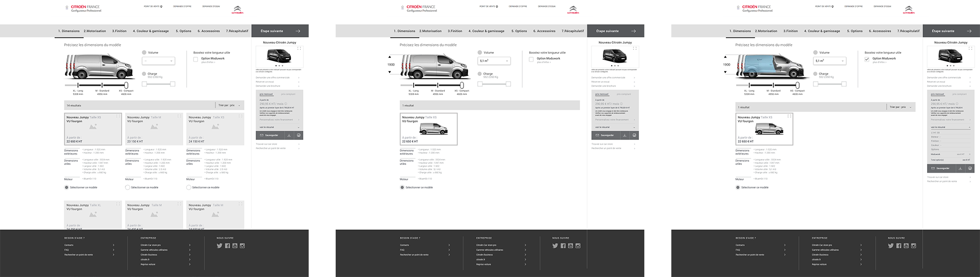Check Option Moduwork box in middle mockup
Viewport: 980px width, 277px height.
pyautogui.click(x=531, y=59)
